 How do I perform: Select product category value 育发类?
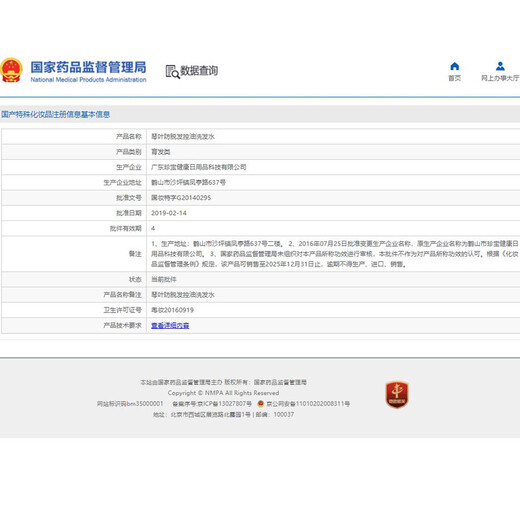coord(161,152)
